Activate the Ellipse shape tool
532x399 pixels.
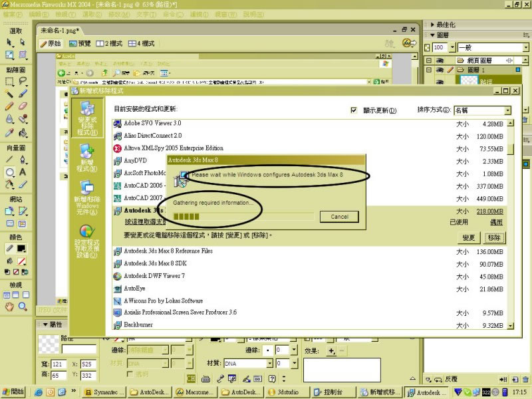(9, 172)
